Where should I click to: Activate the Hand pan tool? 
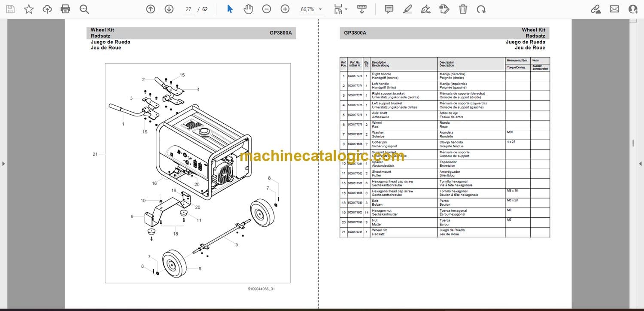(x=248, y=9)
